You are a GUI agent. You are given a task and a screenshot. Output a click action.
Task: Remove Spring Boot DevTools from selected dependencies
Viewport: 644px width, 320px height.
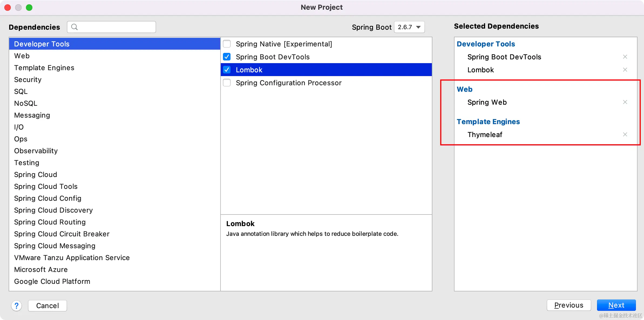tap(625, 57)
